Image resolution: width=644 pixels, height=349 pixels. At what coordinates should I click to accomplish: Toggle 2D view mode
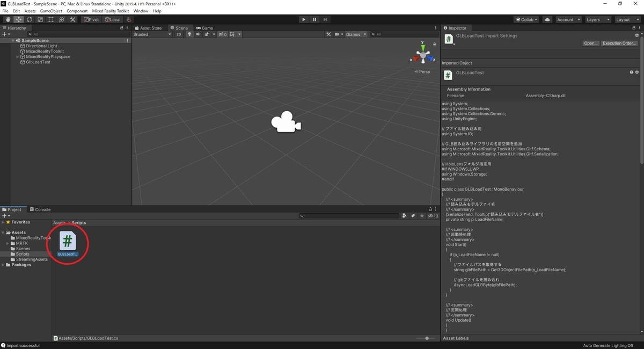179,34
